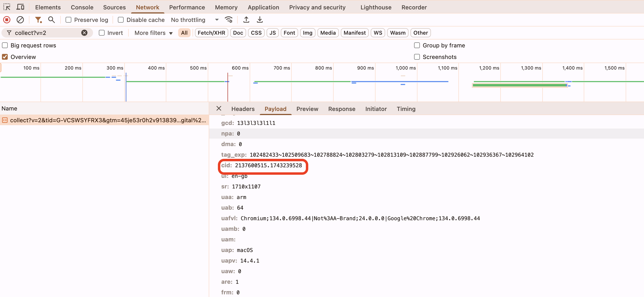
Task: Enable Big request rows
Action: 5,45
